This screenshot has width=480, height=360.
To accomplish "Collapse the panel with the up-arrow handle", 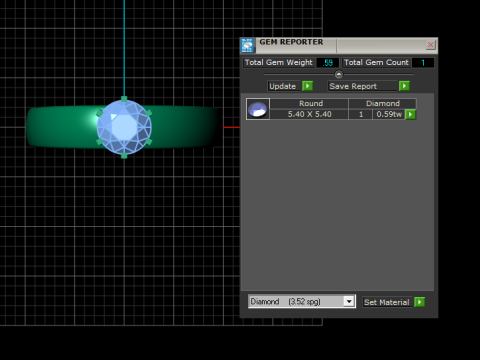I will 339,74.
